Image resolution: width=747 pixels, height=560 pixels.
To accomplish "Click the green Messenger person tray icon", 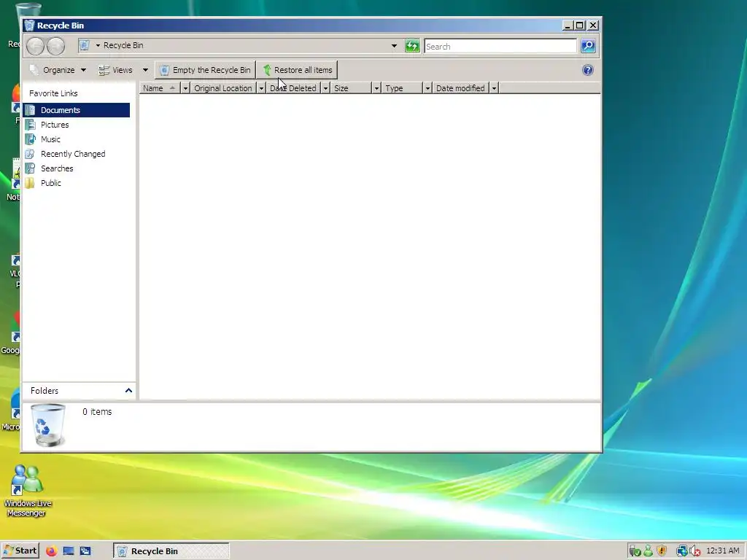I will 648,551.
